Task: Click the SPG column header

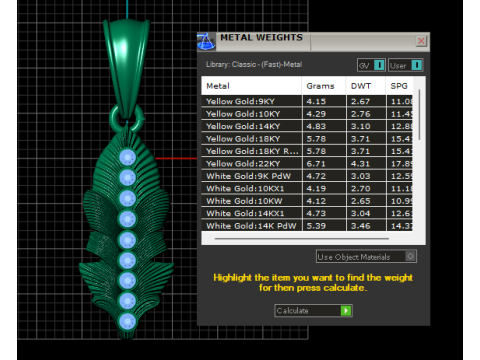Action: 400,86
